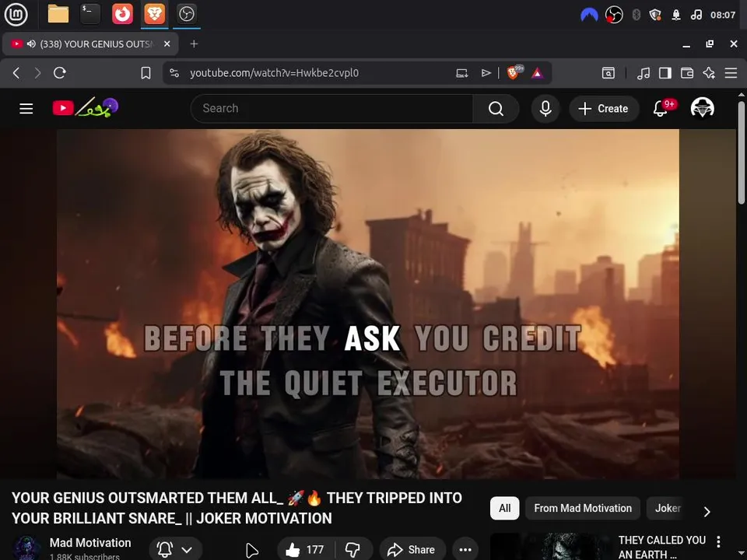Mute the tab via speaker icon
This screenshot has height=560, width=747.
coord(31,44)
